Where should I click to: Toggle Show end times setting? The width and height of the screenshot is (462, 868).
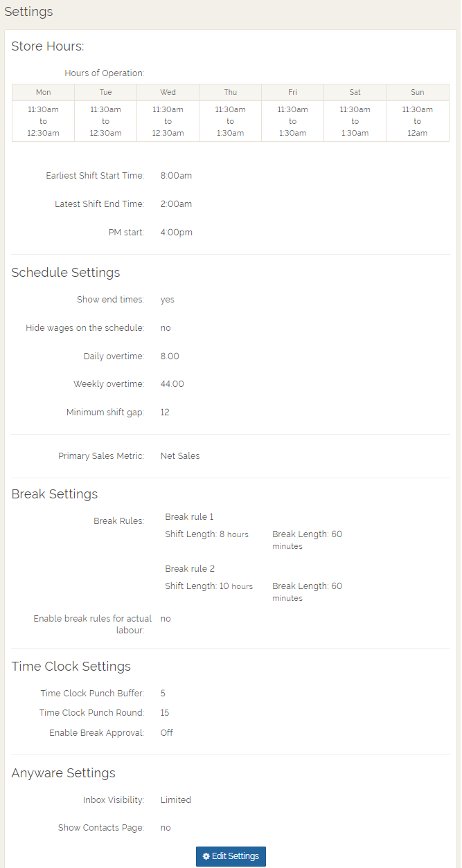click(x=167, y=299)
